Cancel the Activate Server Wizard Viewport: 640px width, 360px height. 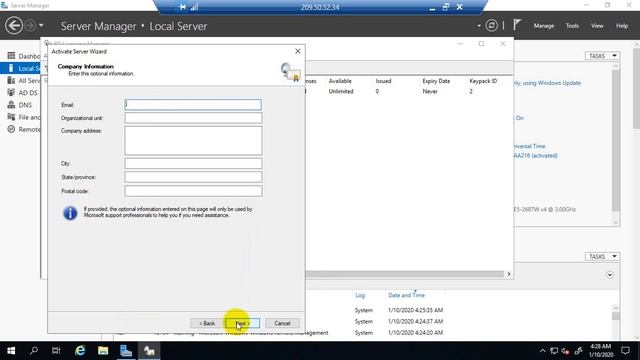[282, 323]
